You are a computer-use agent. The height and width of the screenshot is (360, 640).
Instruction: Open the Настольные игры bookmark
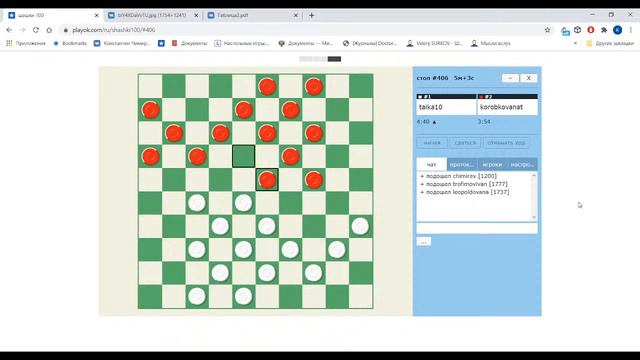coord(242,43)
